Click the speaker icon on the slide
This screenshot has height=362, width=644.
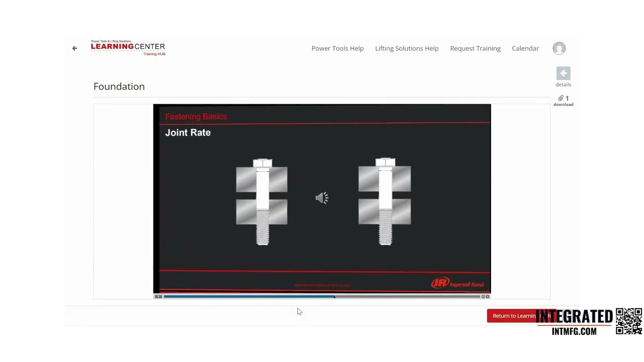tap(321, 198)
